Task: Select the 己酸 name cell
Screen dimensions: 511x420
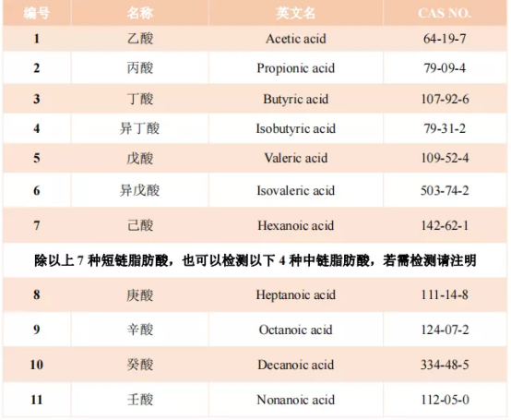Action: pos(140,225)
